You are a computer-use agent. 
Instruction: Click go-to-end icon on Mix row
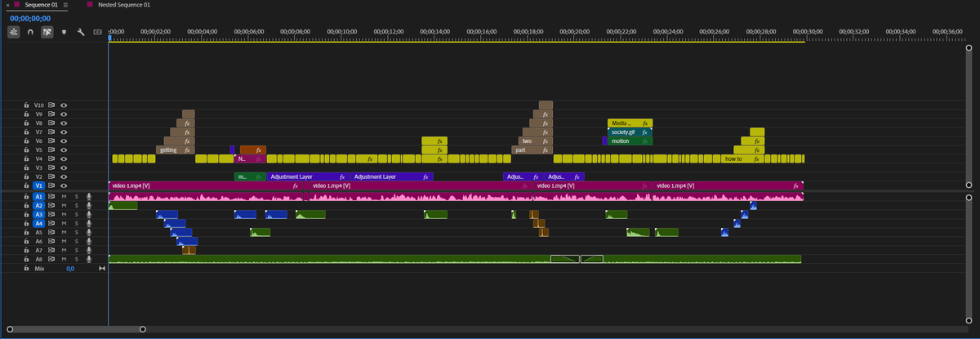tap(102, 268)
